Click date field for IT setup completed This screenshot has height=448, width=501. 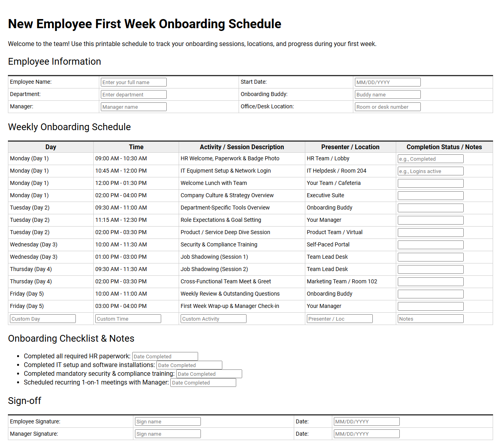[x=189, y=365]
